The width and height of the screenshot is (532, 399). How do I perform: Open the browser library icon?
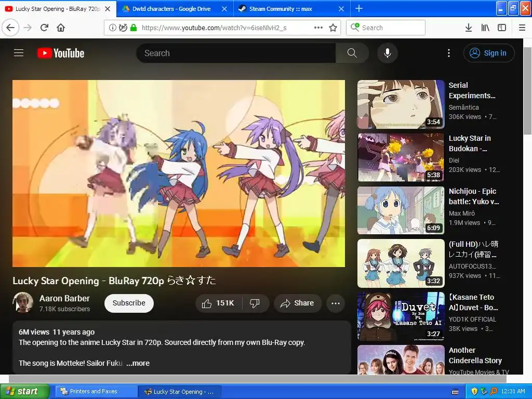[x=485, y=28]
